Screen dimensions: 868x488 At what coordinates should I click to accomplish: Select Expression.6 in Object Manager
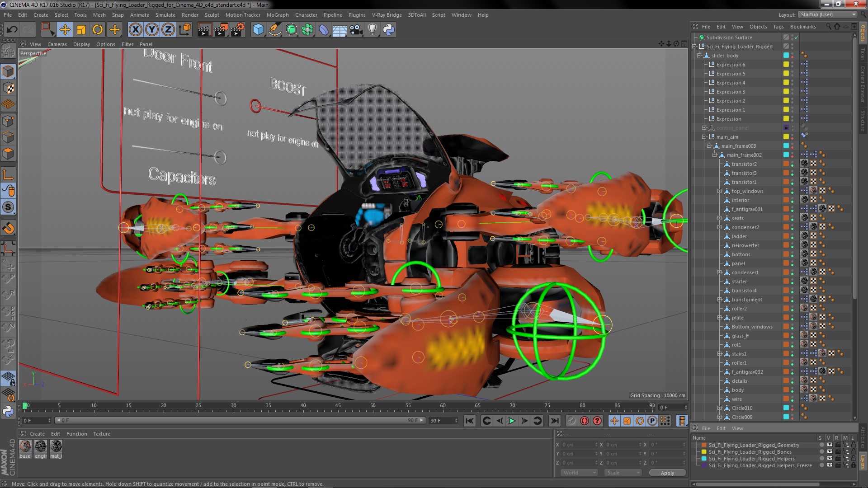tap(731, 65)
